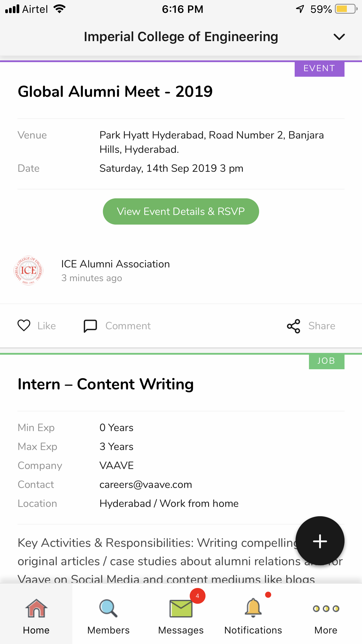Tap Imperial College of Engineering title
The image size is (362, 644).
(181, 37)
